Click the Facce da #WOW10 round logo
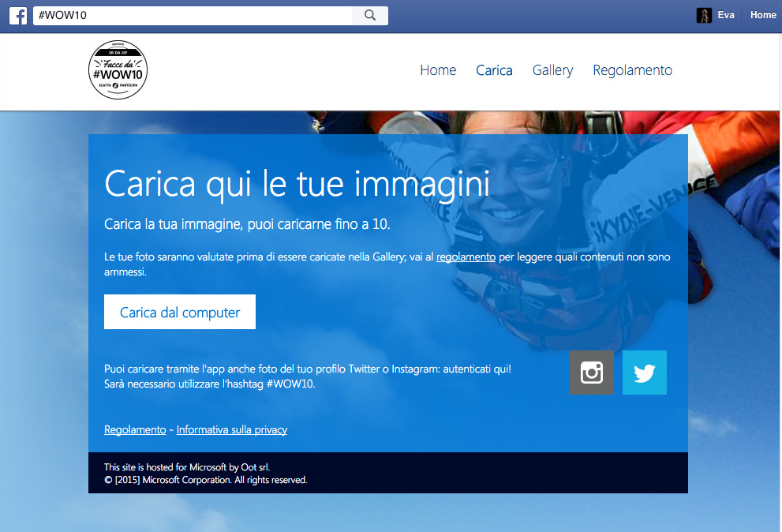This screenshot has width=782, height=532. 118,71
